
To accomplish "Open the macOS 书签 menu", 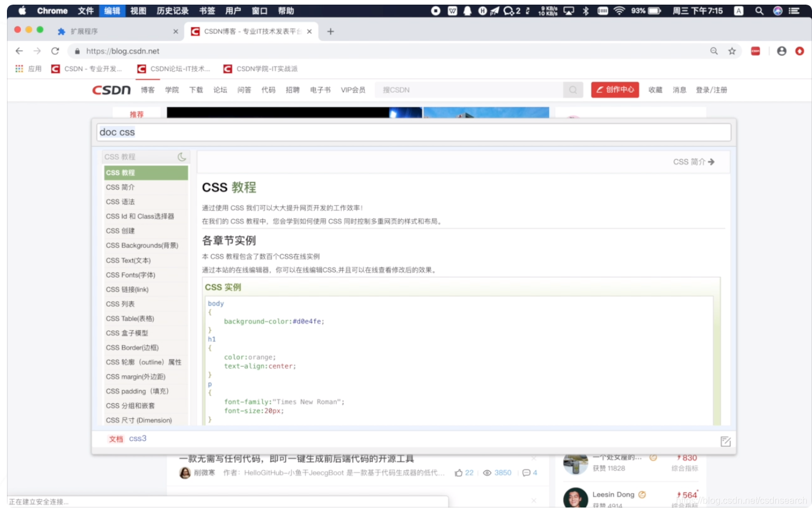I will point(207,10).
